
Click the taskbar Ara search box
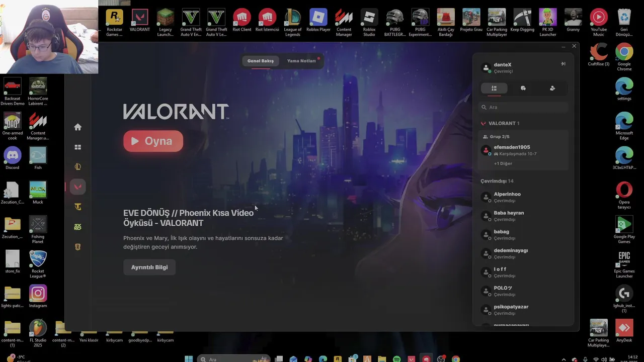point(234,359)
